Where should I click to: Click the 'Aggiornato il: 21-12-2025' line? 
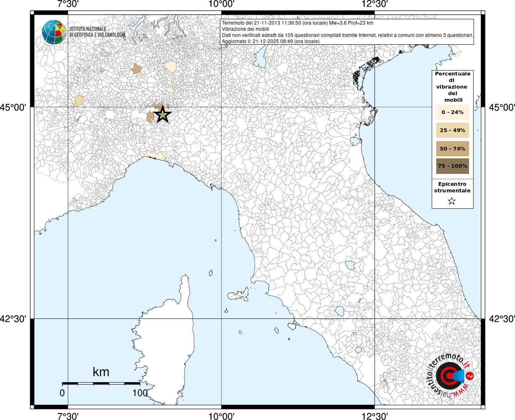coord(270,41)
